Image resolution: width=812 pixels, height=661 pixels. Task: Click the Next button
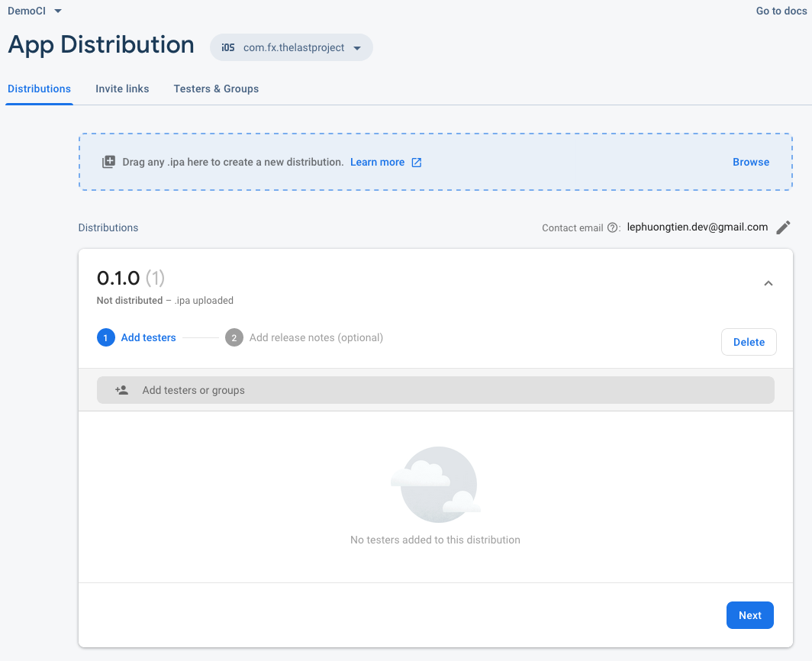coord(749,615)
